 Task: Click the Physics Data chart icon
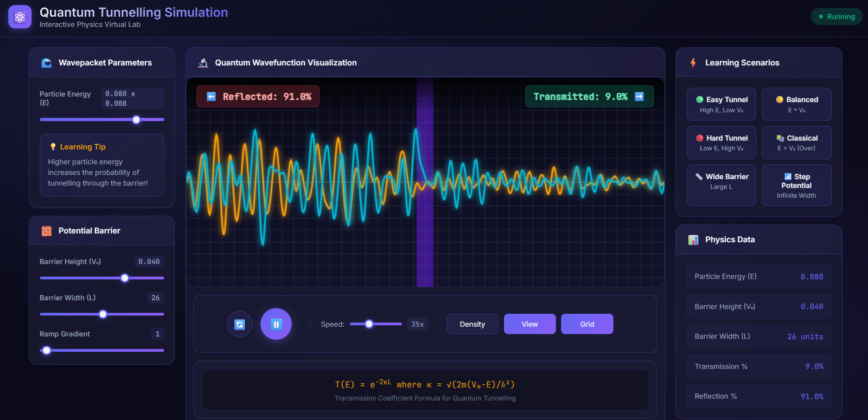point(693,240)
